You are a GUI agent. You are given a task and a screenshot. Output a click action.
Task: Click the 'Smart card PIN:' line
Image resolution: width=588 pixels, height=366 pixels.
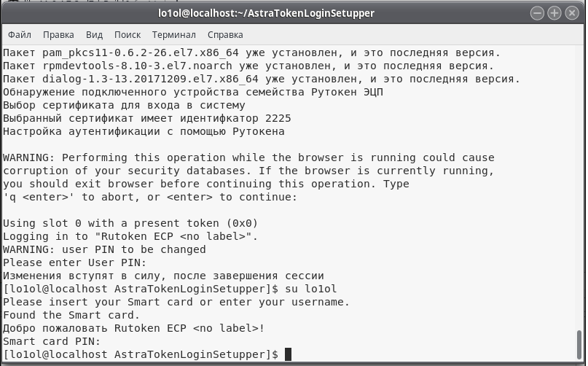pos(52,341)
